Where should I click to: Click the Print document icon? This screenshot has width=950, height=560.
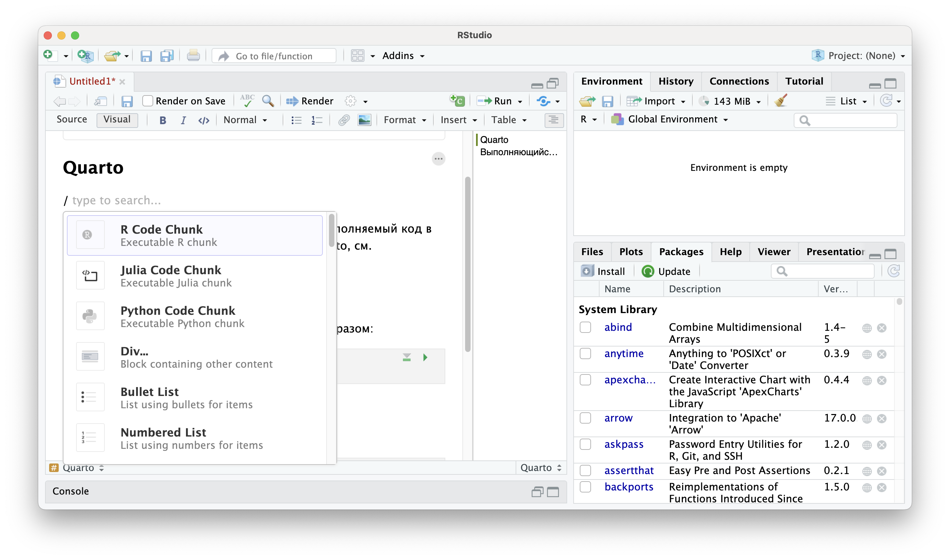point(193,56)
